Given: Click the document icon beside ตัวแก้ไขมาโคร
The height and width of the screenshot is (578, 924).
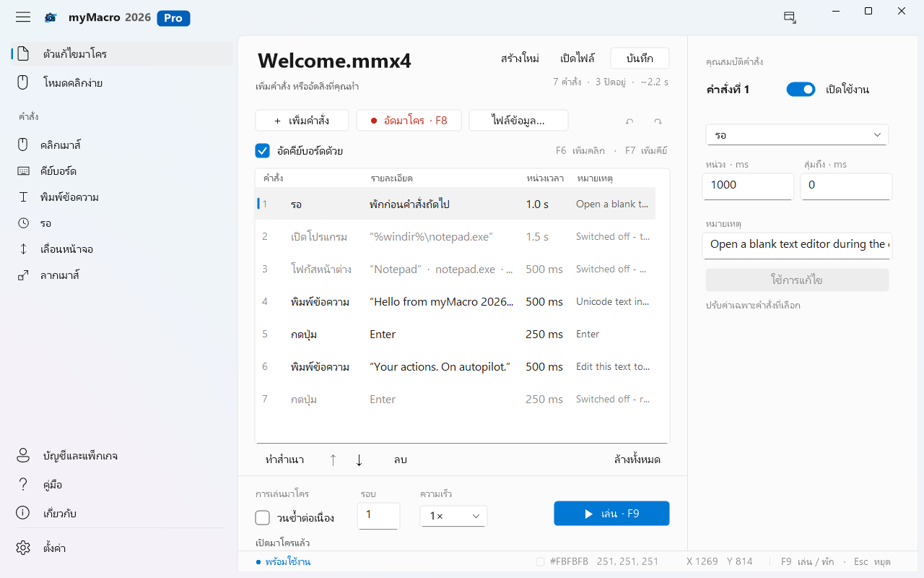Looking at the screenshot, I should click(x=23, y=53).
